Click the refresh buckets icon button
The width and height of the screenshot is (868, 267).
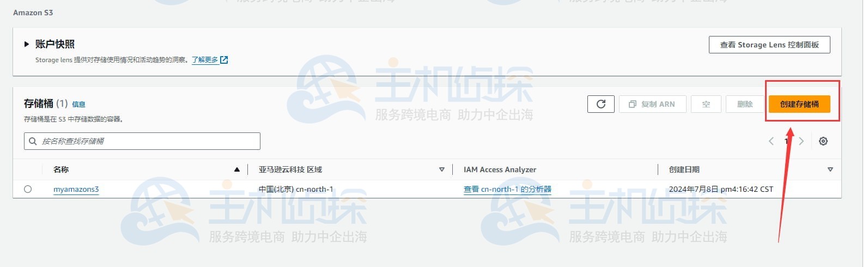click(600, 104)
